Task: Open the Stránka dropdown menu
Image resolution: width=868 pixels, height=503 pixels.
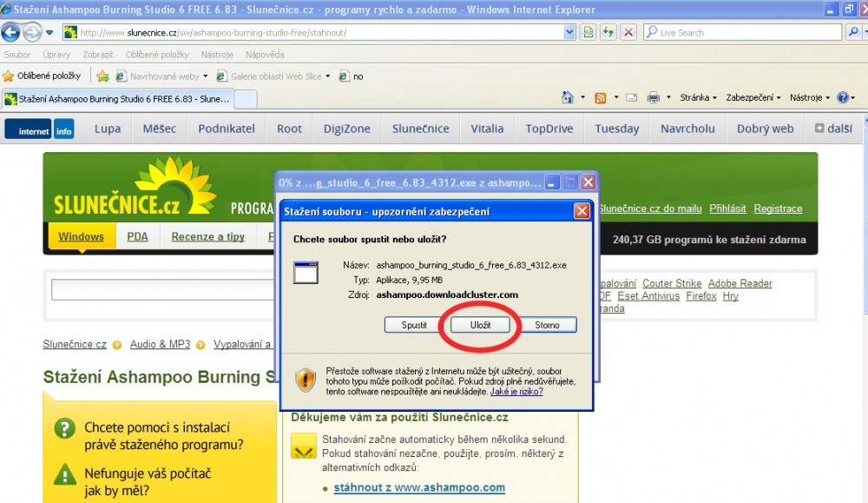Action: coord(699,97)
